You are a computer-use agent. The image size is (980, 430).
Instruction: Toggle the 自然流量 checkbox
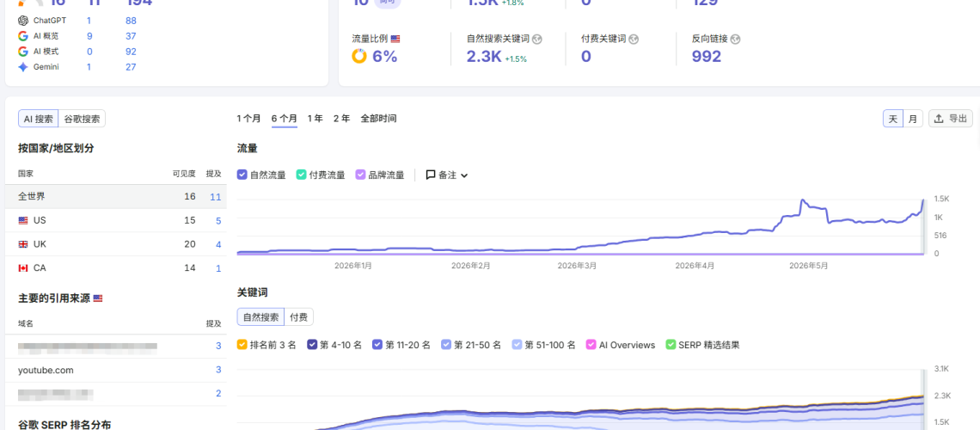[242, 175]
